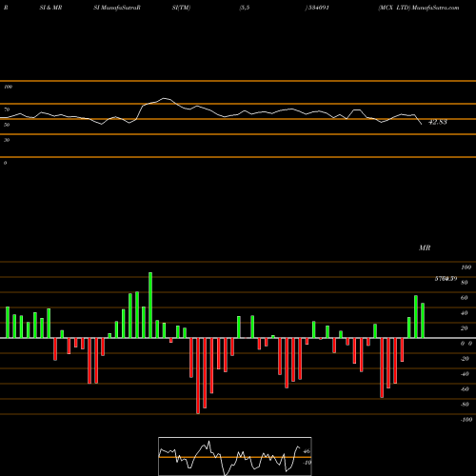Click the 'SI & MR' header label

tap(50, 8)
